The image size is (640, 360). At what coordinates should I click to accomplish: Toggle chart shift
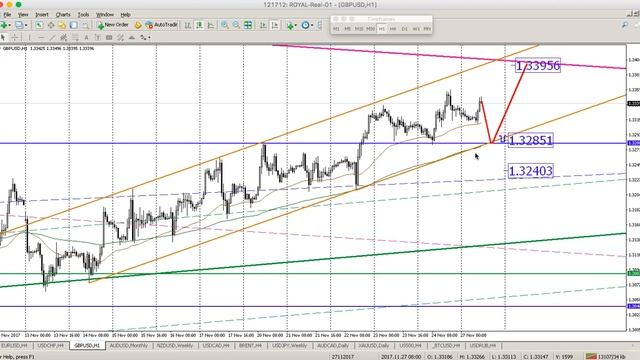pos(275,25)
